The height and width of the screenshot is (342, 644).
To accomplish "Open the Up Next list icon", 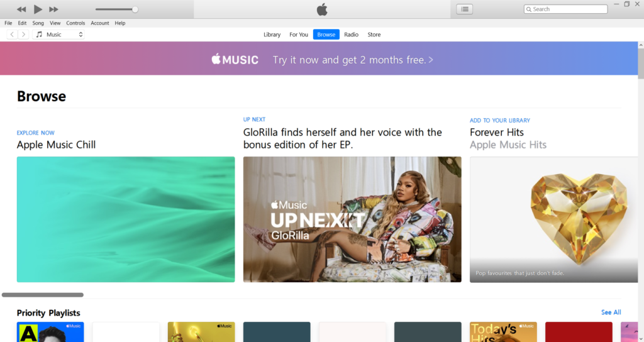I will 465,9.
